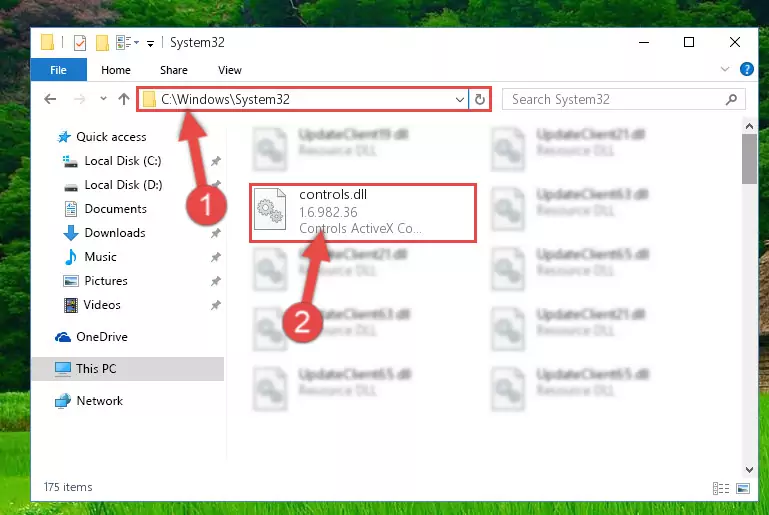Click the pin icon next to Videos
The height and width of the screenshot is (515, 769).
click(x=216, y=305)
